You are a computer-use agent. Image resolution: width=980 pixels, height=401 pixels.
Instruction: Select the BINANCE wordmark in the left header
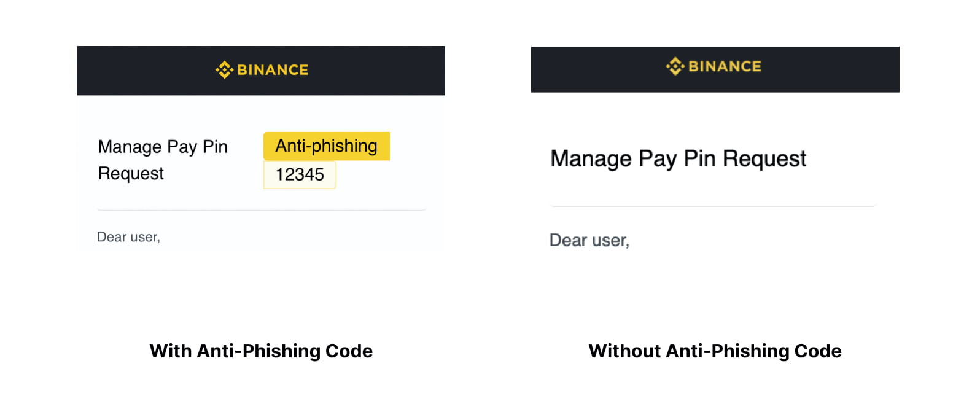[273, 70]
